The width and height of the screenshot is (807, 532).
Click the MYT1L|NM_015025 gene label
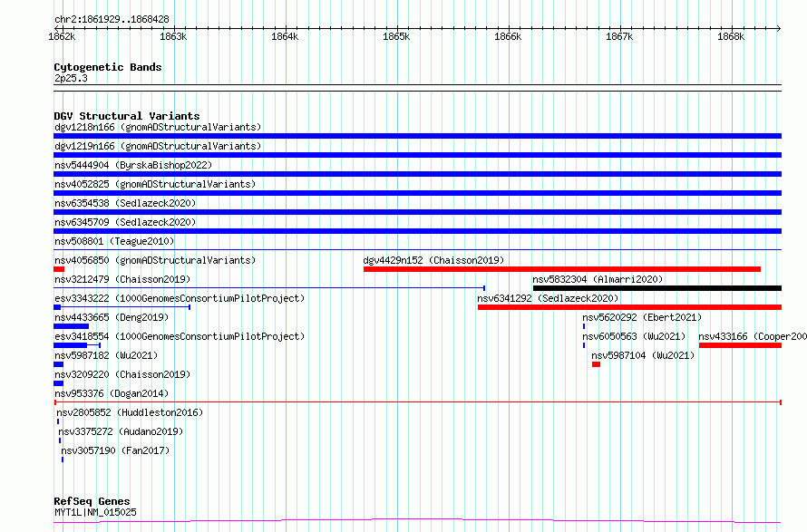[95, 512]
